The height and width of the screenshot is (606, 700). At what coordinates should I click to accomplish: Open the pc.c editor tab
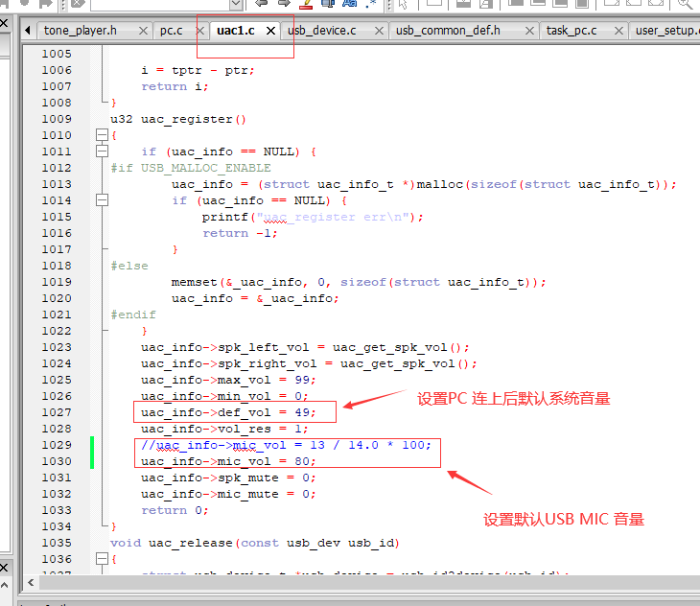point(171,31)
